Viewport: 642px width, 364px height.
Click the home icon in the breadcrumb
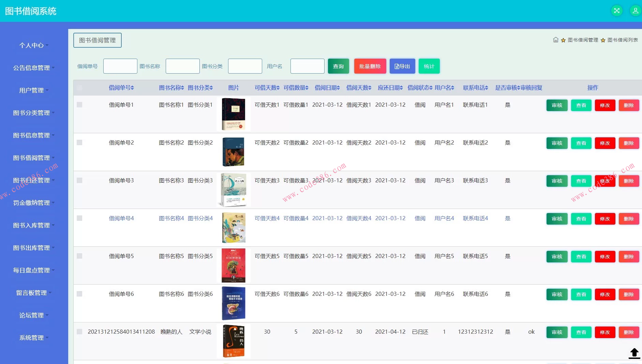tap(555, 40)
